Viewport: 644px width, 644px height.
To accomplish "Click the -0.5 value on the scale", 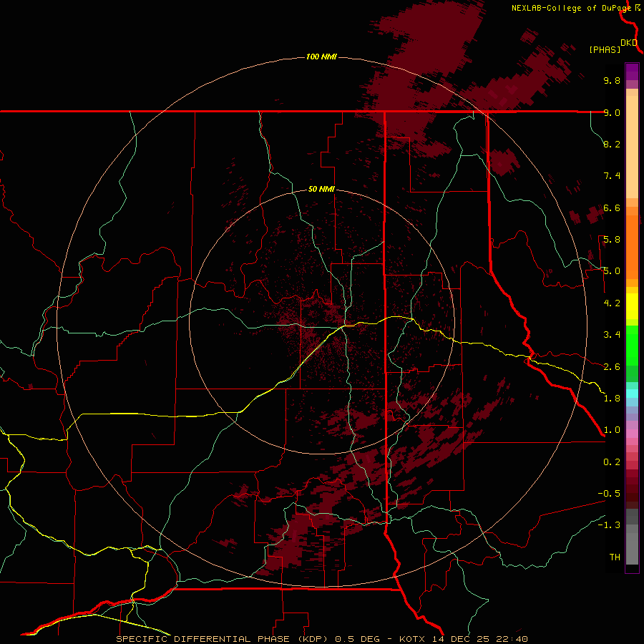I will click(609, 494).
